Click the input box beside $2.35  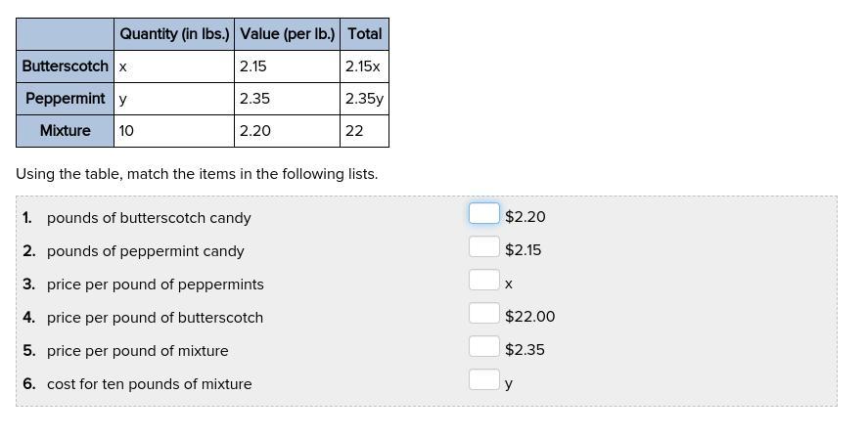pyautogui.click(x=483, y=346)
